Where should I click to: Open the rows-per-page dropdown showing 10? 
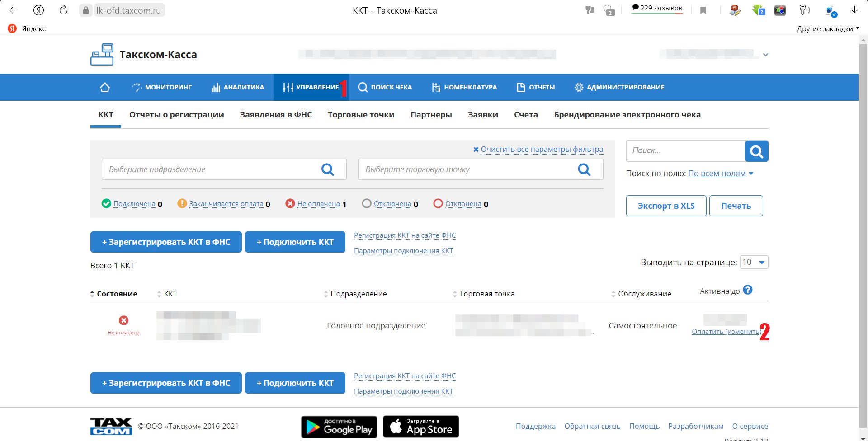point(754,262)
